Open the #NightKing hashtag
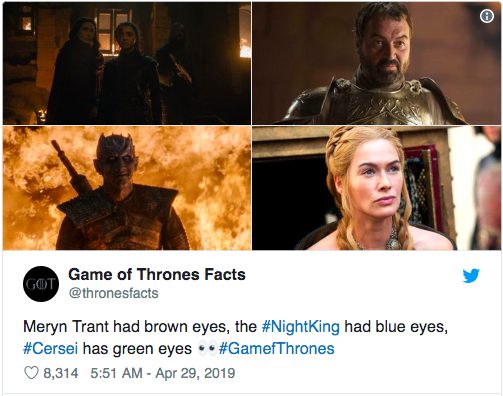 click(300, 326)
